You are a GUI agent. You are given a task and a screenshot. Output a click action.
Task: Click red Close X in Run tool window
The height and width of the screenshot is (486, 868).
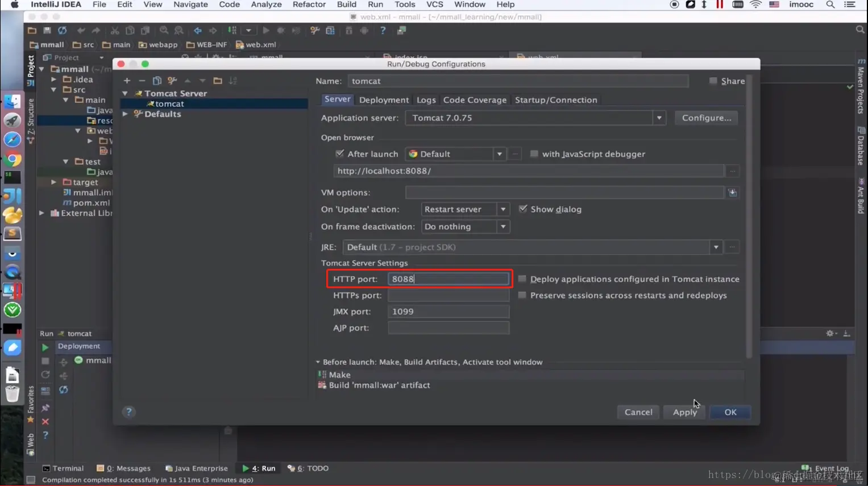point(45,422)
